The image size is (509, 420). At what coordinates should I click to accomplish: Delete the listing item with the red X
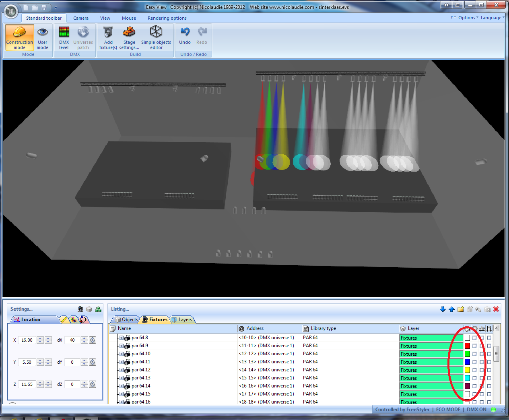pos(496,309)
